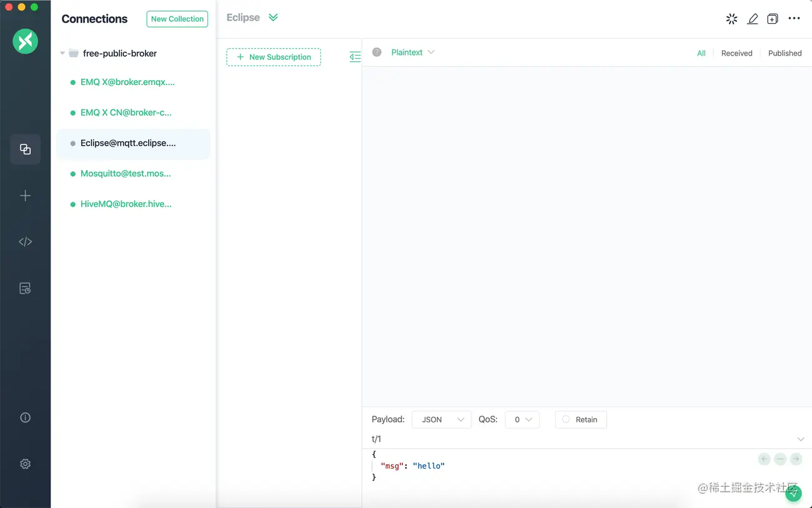812x508 pixels.
Task: Select the HiveMQ@broker.hive connection
Action: [x=133, y=204]
